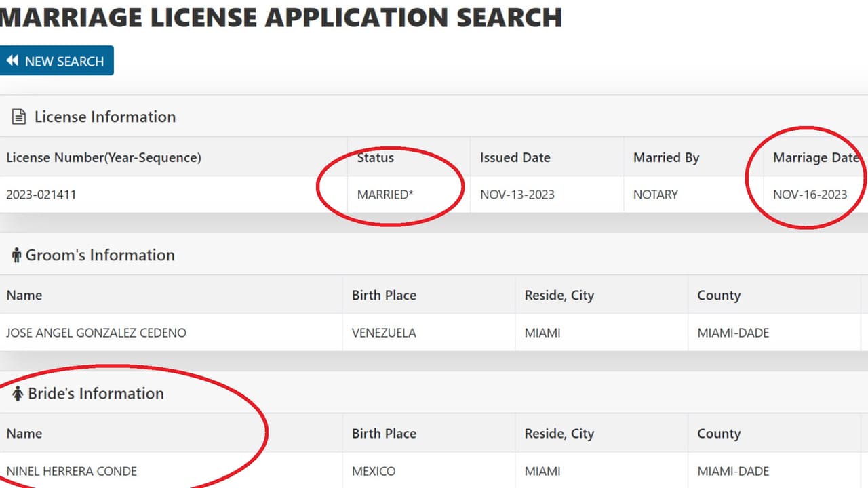This screenshot has height=488, width=868.
Task: Click the License Number(Year-Sequence) column header
Action: [x=104, y=157]
